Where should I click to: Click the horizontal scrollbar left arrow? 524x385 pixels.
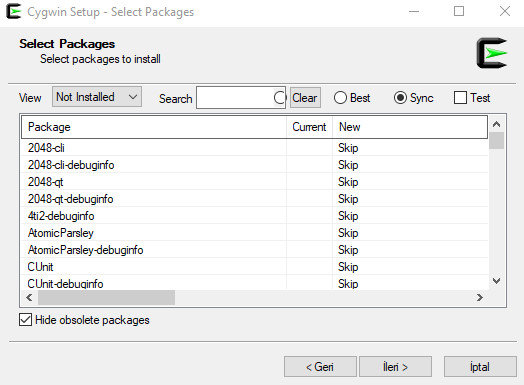tap(29, 297)
